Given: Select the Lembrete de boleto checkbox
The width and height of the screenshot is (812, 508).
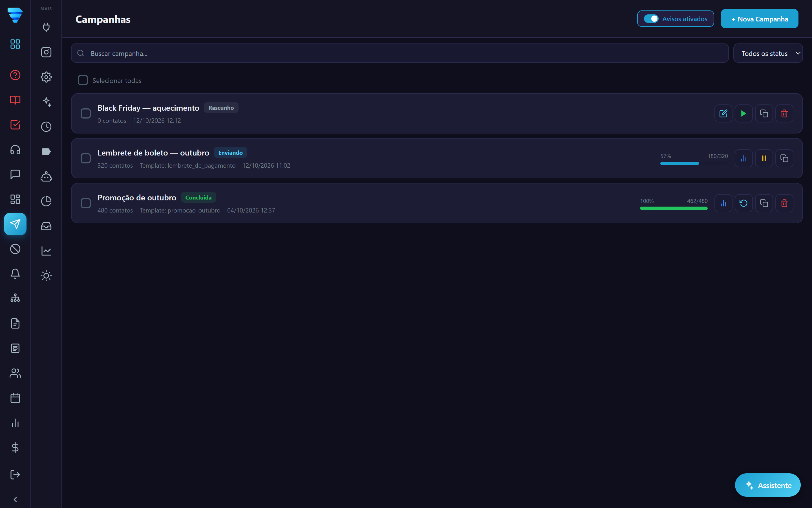Looking at the screenshot, I should pyautogui.click(x=85, y=158).
